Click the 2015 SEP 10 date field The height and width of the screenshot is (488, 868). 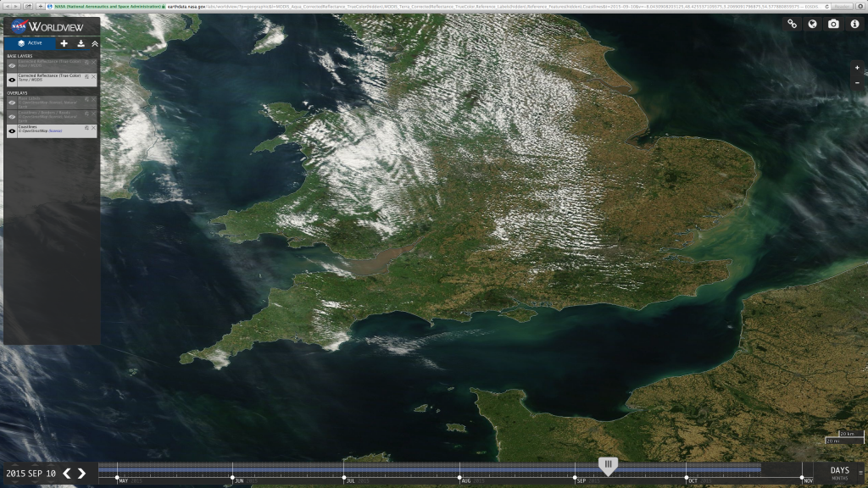pyautogui.click(x=31, y=473)
